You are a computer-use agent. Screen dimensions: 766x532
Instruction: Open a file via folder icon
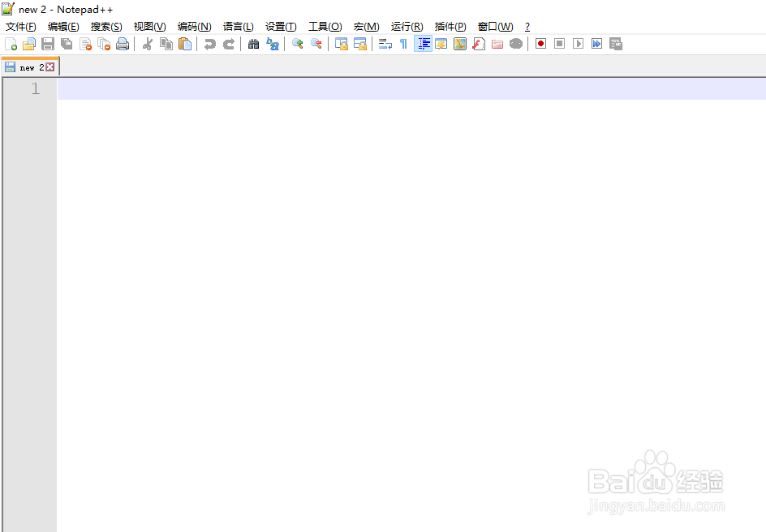tap(29, 44)
